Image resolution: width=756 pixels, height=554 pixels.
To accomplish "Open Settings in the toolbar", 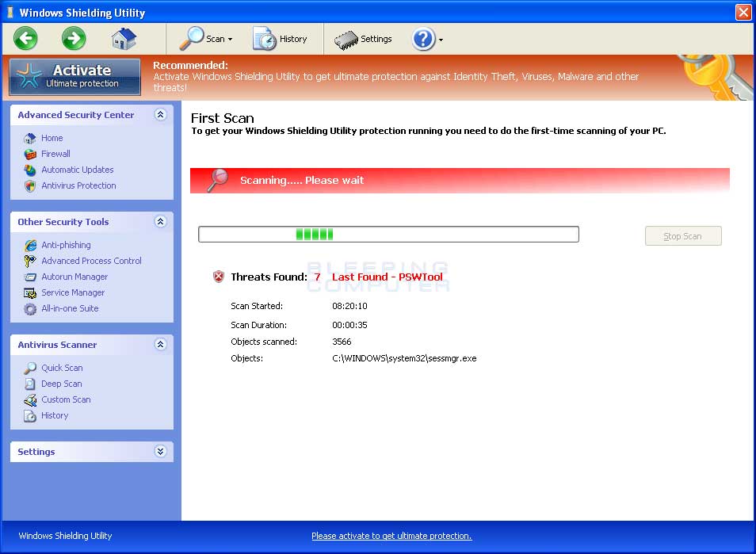I will [363, 40].
